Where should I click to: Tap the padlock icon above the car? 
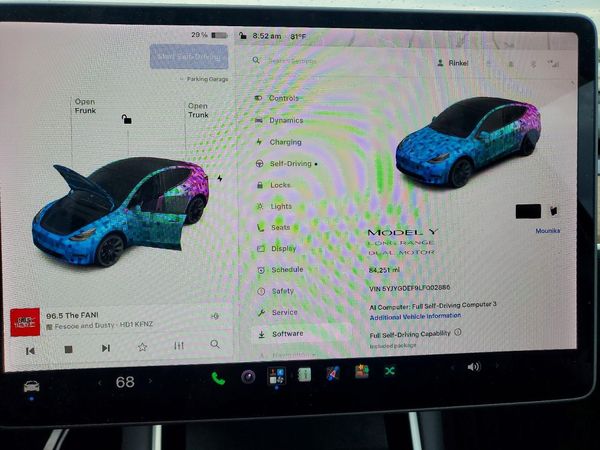[126, 119]
